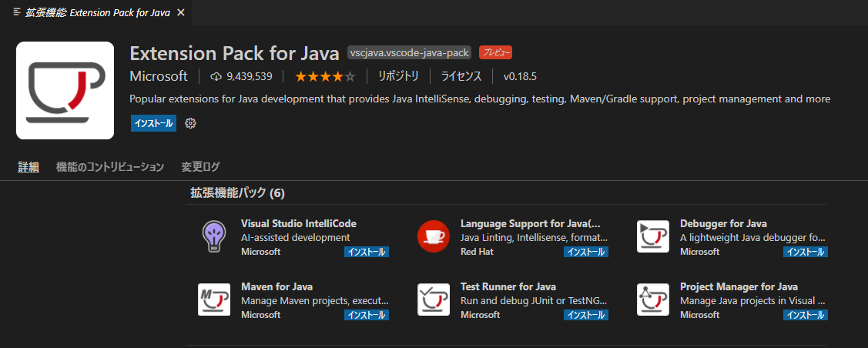Viewport: 868px width, 348px height.
Task: Open the manage gear icon next to the install button
Action: [x=190, y=123]
